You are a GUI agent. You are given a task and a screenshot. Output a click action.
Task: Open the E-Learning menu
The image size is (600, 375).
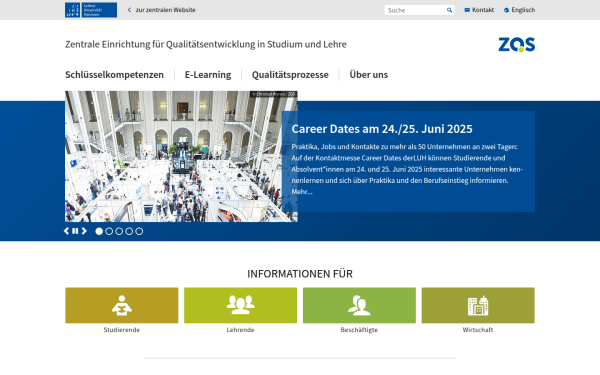[208, 75]
